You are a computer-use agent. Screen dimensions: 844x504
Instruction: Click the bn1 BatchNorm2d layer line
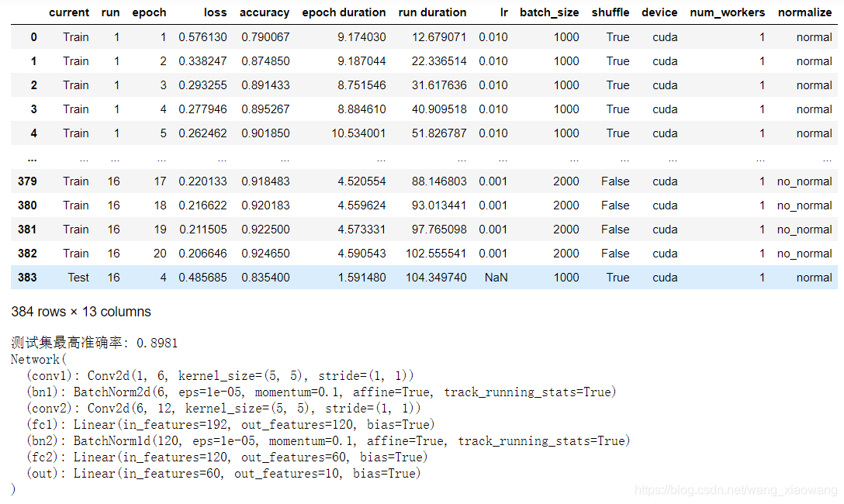point(321,392)
